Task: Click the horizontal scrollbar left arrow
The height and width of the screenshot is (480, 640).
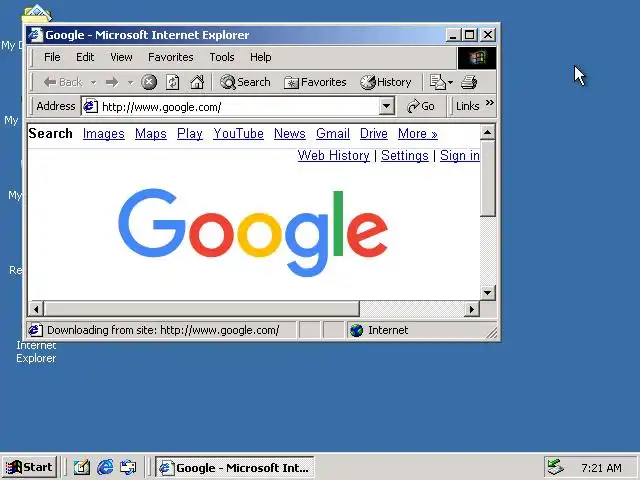Action: [x=36, y=309]
